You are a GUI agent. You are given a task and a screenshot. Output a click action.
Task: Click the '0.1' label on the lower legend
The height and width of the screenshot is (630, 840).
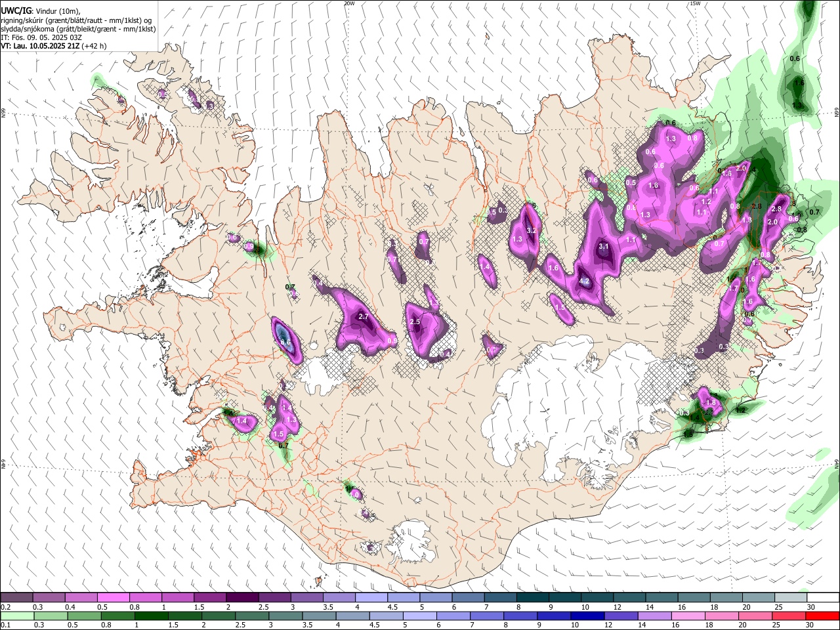click(x=5, y=625)
